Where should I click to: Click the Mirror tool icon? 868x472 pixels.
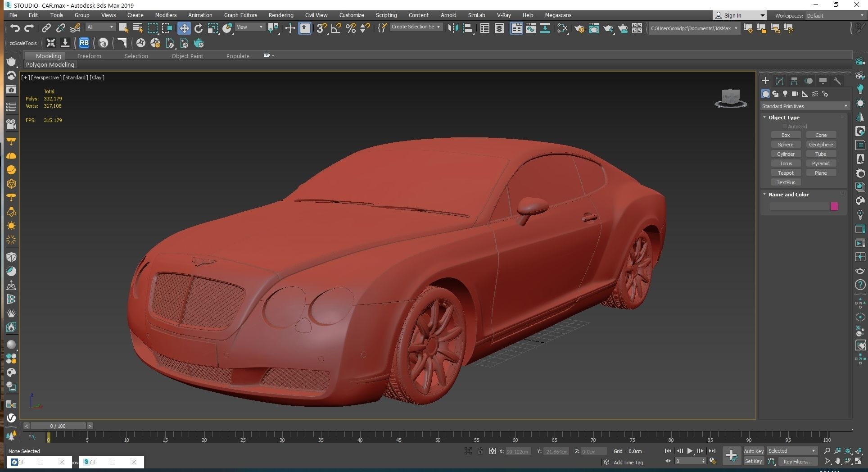point(453,28)
